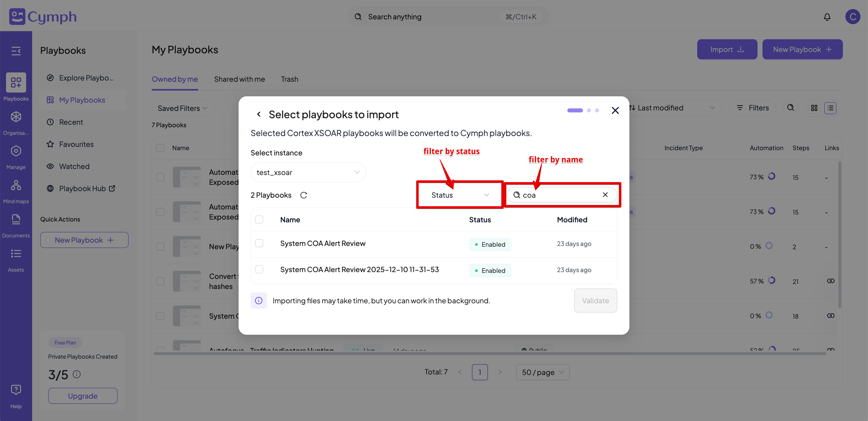The width and height of the screenshot is (868, 421).
Task: Open the Trash tab
Action: click(289, 79)
